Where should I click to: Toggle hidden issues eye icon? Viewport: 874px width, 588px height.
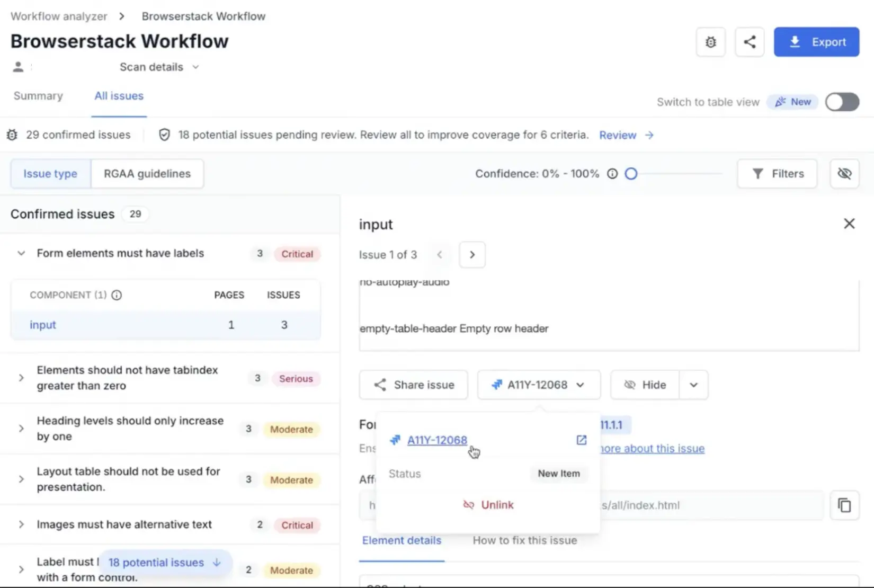(x=844, y=174)
